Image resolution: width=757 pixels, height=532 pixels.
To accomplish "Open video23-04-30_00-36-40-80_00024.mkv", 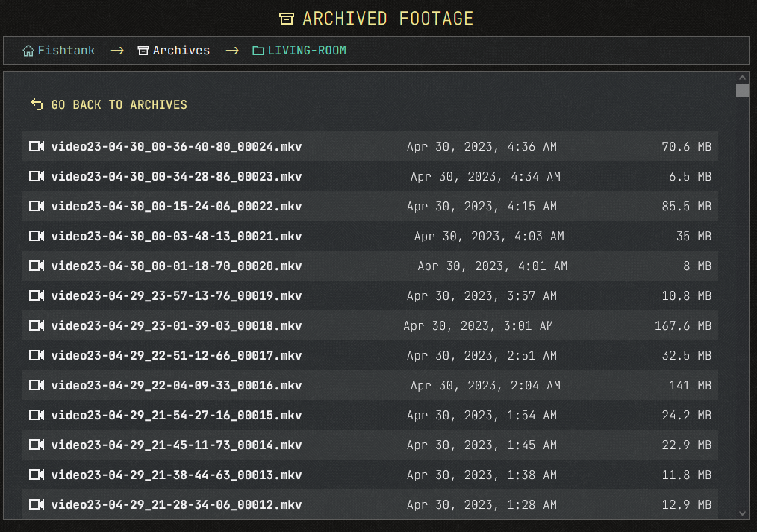I will [x=176, y=147].
